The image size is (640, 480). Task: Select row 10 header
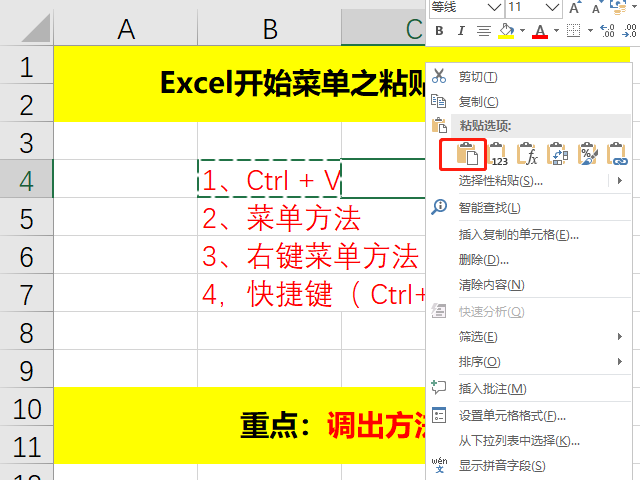tap(27, 407)
